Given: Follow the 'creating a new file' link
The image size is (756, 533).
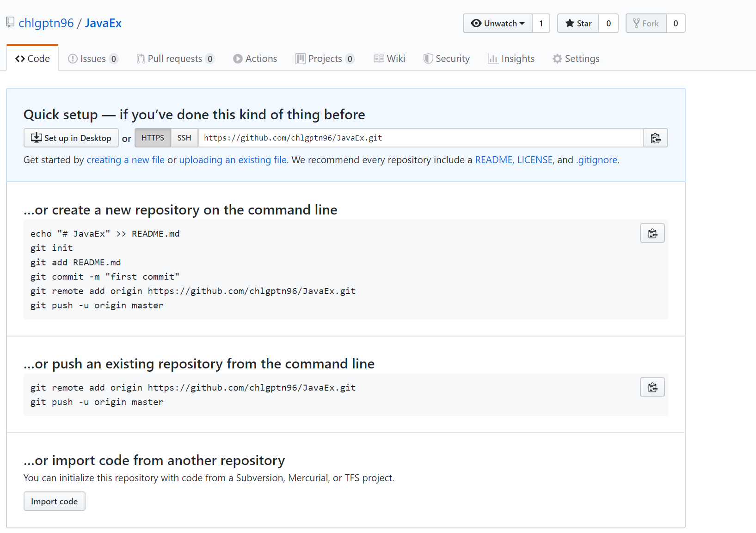Looking at the screenshot, I should [125, 160].
